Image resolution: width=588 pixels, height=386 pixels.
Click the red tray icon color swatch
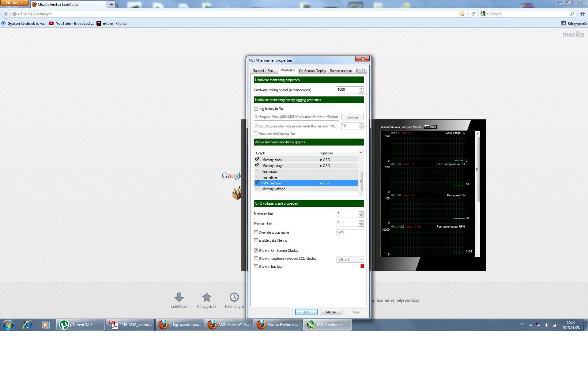click(x=362, y=266)
